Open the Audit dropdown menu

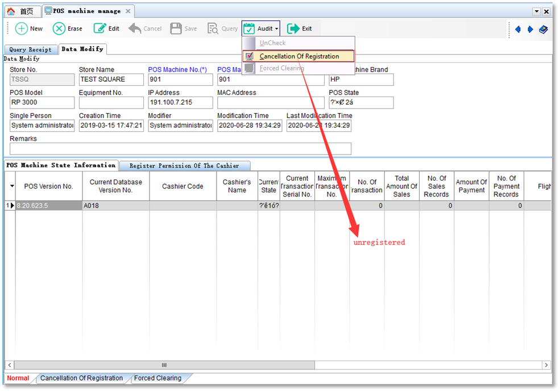coord(261,28)
